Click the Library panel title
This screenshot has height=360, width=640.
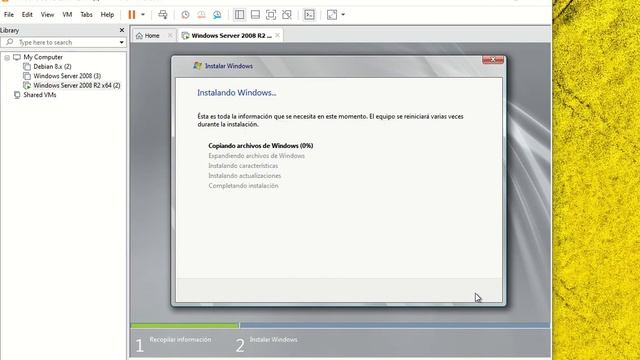click(9, 30)
